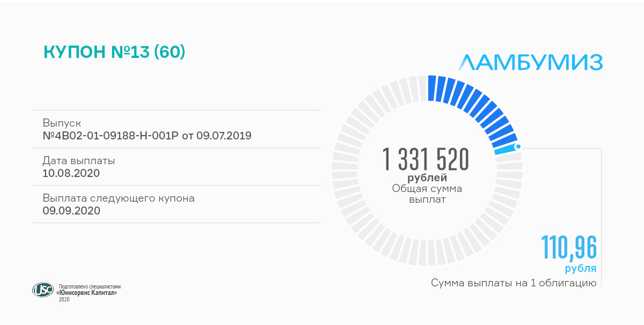The height and width of the screenshot is (325, 644).
Task: Open the «Юнисервис Капитал» link
Action: (x=86, y=293)
